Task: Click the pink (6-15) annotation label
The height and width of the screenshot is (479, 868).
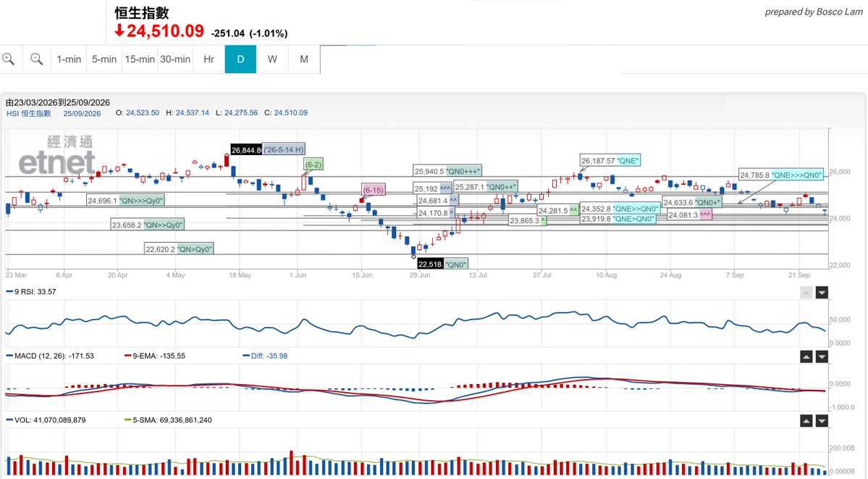Action: [x=374, y=190]
